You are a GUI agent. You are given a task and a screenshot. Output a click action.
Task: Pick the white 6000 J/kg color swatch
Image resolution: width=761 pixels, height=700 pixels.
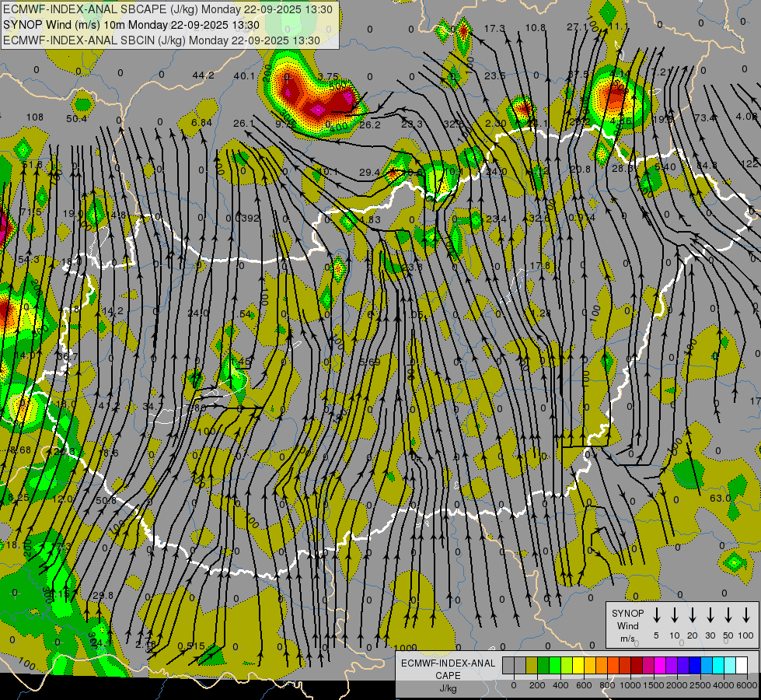point(742,666)
